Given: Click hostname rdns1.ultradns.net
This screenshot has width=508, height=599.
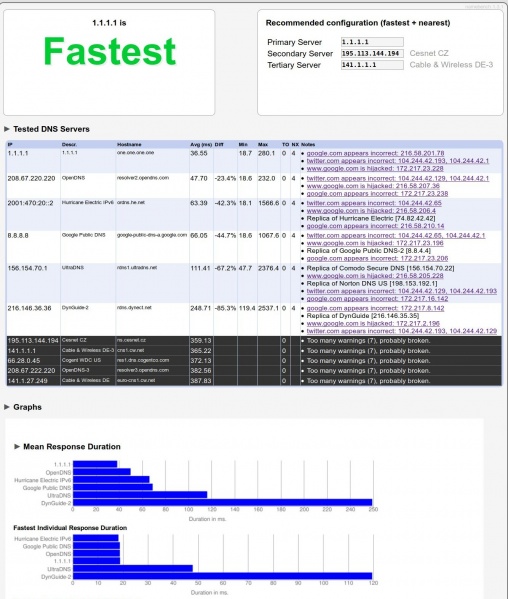Looking at the screenshot, I should click(x=137, y=267).
